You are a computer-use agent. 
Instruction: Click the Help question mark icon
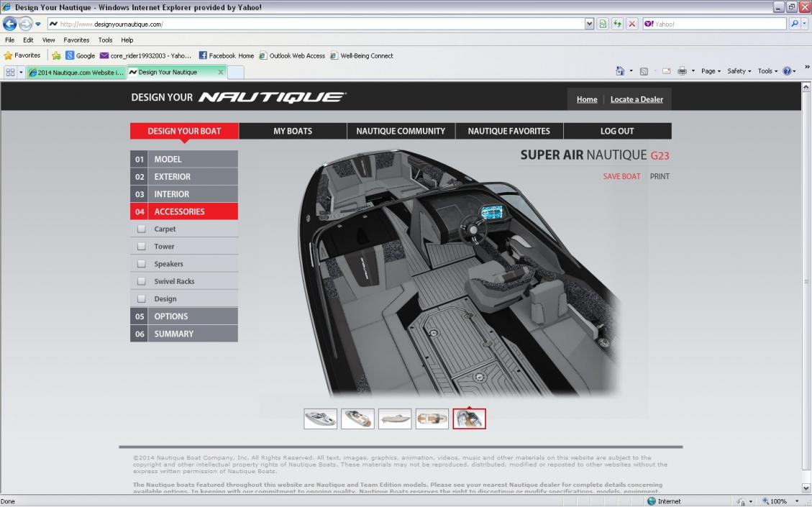[x=787, y=71]
